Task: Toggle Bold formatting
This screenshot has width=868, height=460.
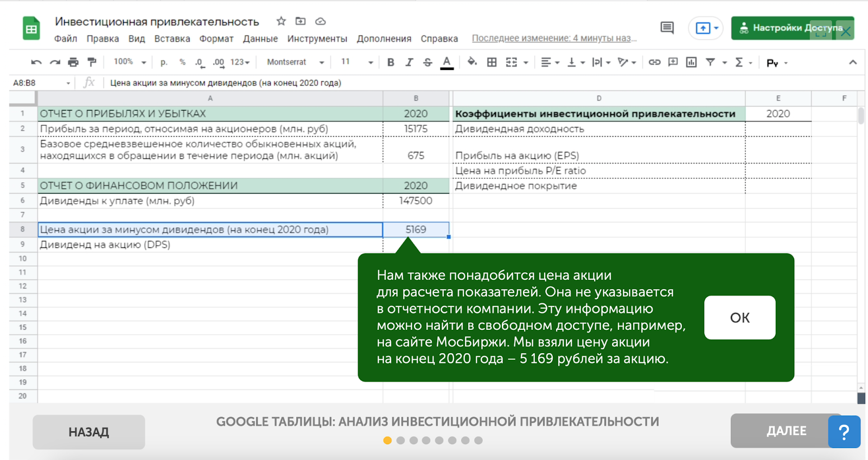Action: coord(391,62)
